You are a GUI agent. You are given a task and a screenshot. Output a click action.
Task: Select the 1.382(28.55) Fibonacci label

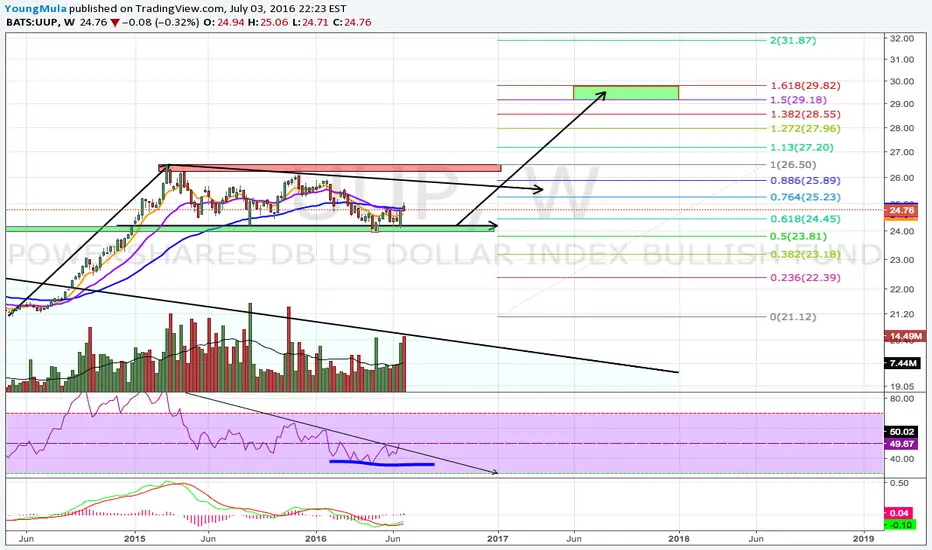click(805, 114)
